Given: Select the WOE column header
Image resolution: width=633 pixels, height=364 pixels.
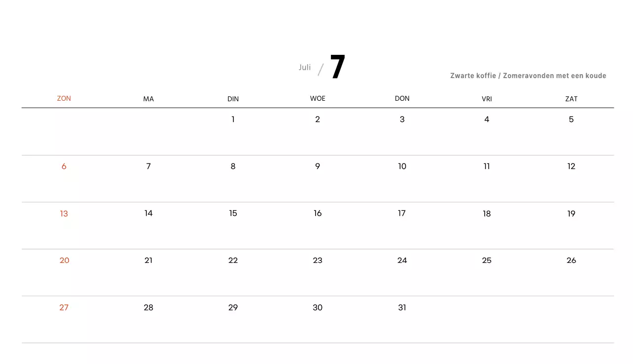Looking at the screenshot, I should point(317,99).
